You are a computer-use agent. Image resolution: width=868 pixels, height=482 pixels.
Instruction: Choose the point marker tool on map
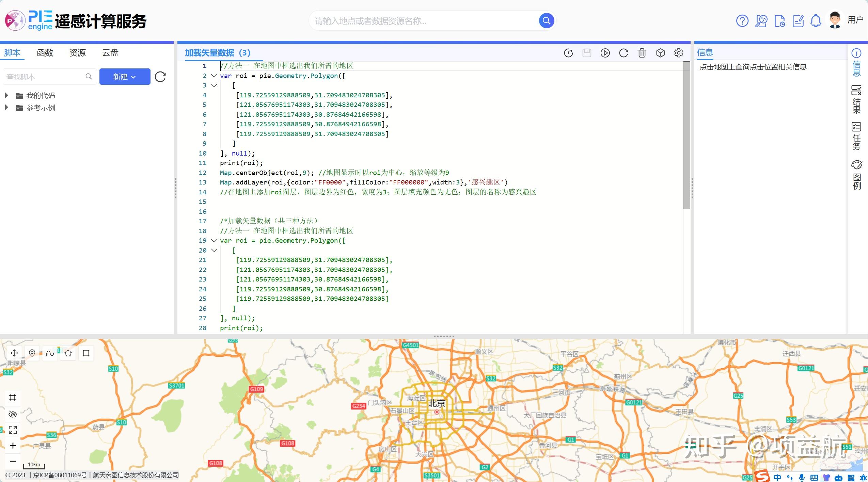coord(32,353)
